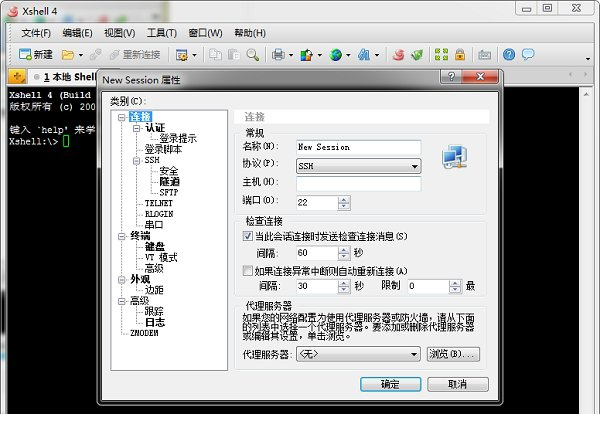Open the color scheme icon in toolbar
Image resolution: width=600 pixels, height=430 pixels.
307,55
